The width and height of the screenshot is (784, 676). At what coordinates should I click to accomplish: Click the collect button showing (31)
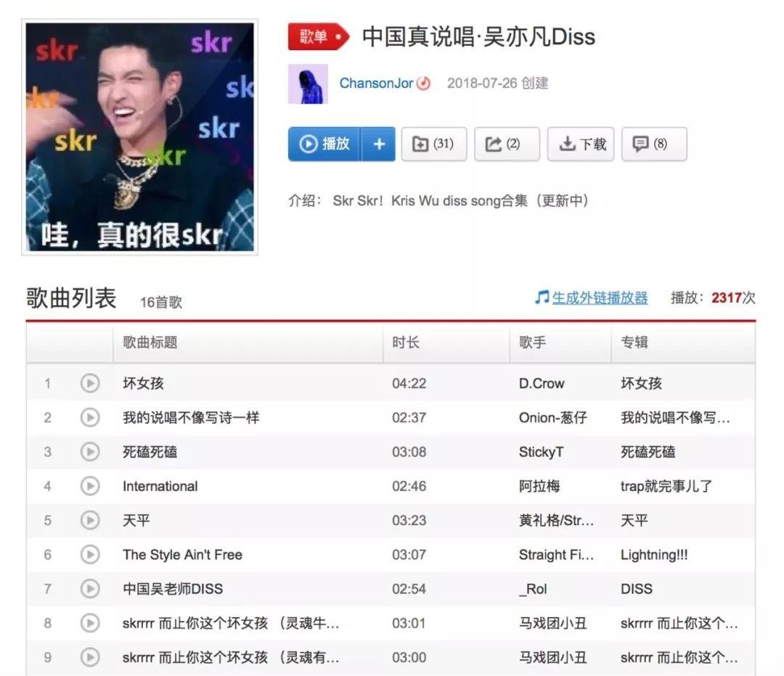point(433,144)
